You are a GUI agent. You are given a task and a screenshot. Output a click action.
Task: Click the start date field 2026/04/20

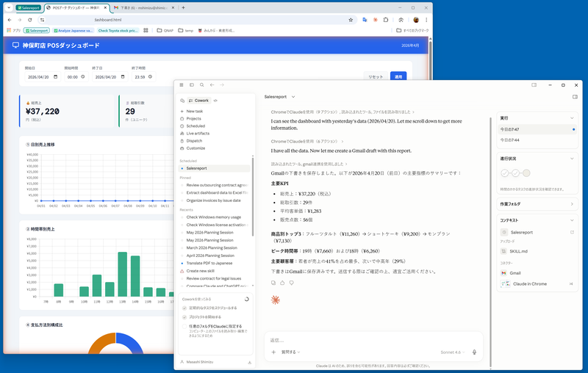tap(43, 77)
